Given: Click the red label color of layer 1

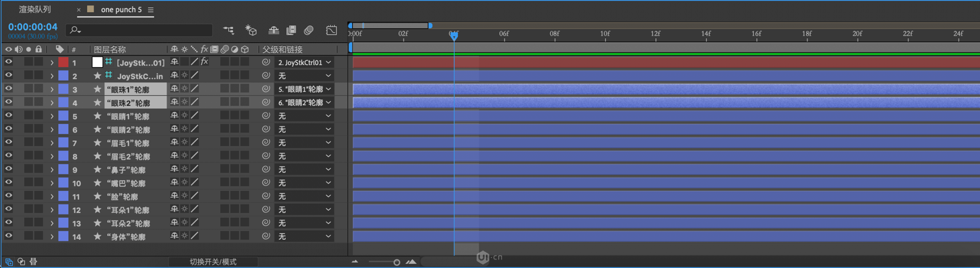Looking at the screenshot, I should [x=63, y=62].
